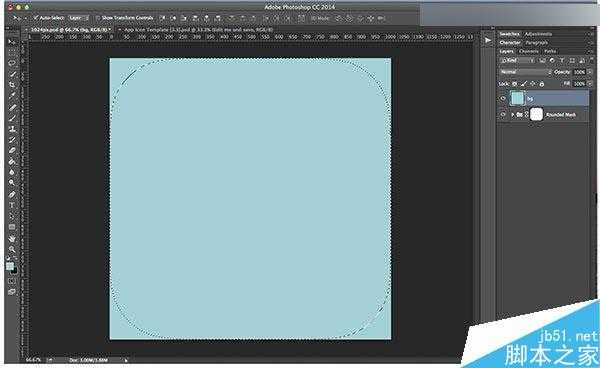Image resolution: width=600 pixels, height=368 pixels.
Task: Click the lock all layer icon
Action: click(541, 83)
